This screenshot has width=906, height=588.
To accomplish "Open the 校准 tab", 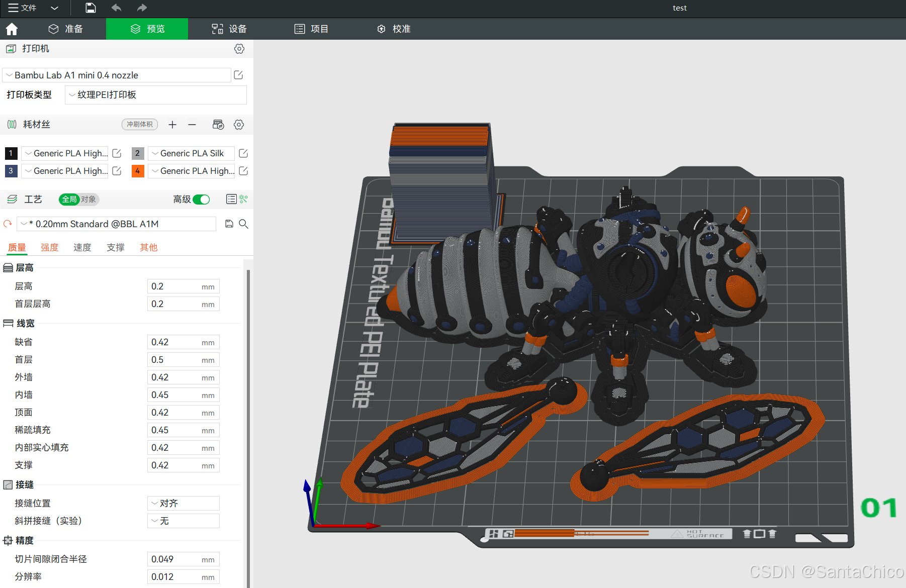I will 394,29.
